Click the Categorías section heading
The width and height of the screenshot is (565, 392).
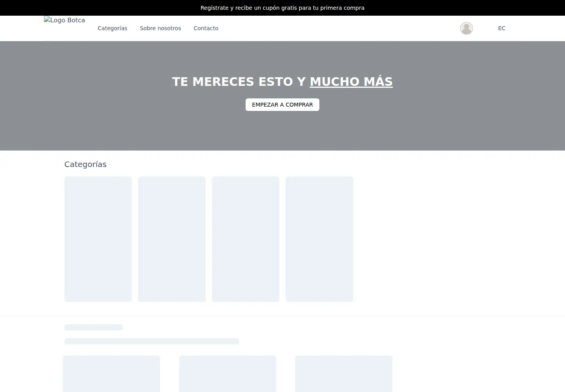coord(86,164)
